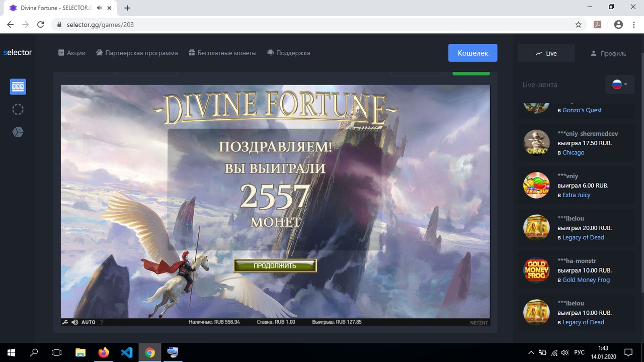
Task: Switch РУС keyboard language
Action: [580, 352]
